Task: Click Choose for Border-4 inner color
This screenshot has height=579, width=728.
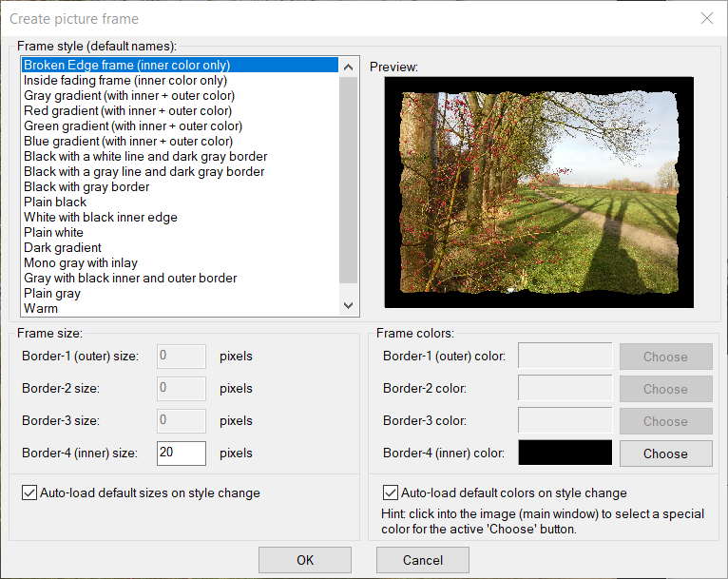Action: click(665, 454)
